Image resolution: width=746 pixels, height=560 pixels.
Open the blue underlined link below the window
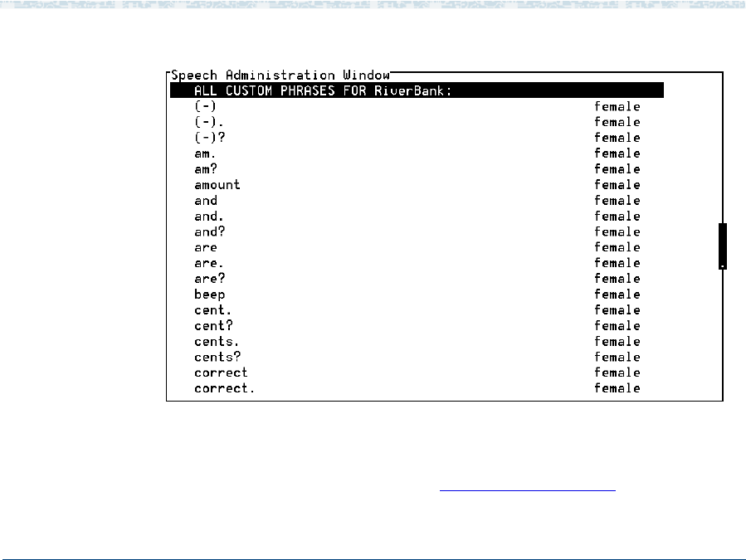click(x=528, y=489)
